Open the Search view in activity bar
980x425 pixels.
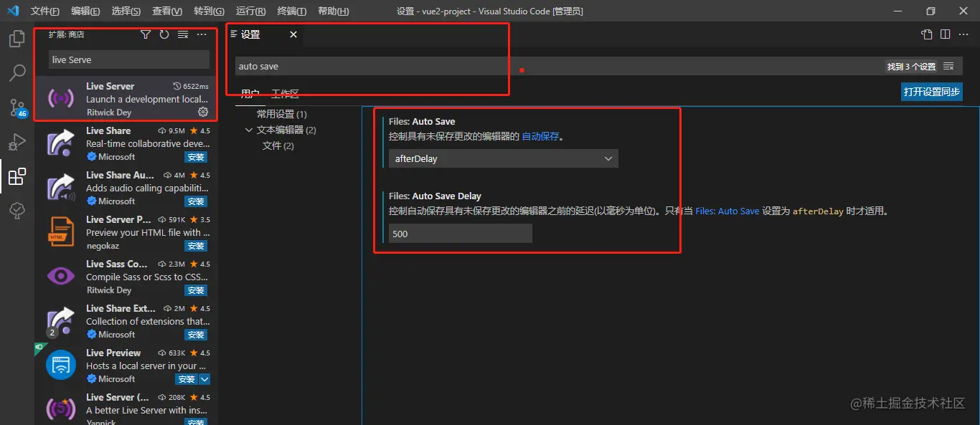(17, 73)
